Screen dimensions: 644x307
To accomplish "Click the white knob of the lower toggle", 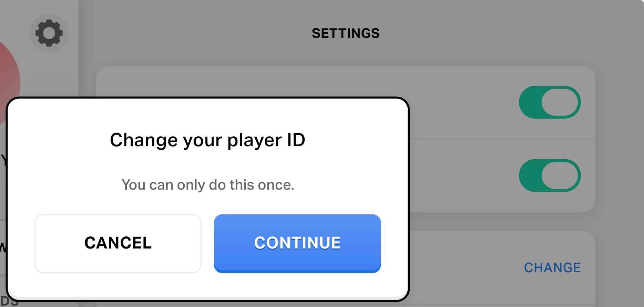I will (560, 176).
